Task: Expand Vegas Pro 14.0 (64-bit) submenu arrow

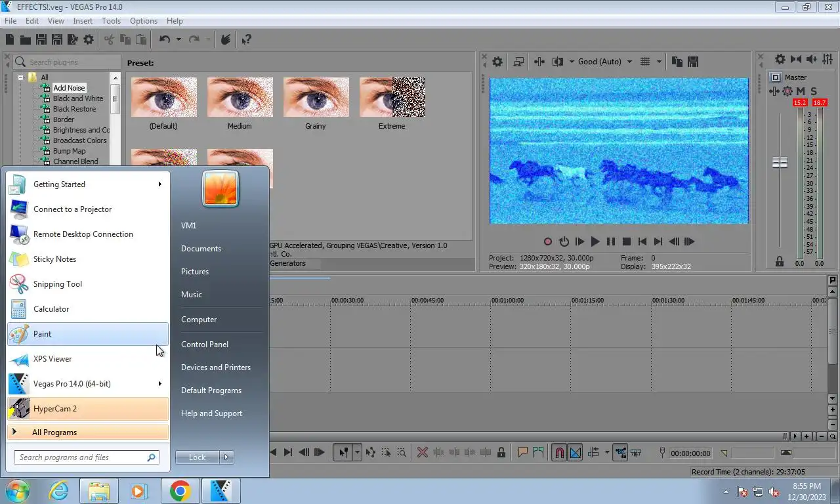Action: (159, 384)
